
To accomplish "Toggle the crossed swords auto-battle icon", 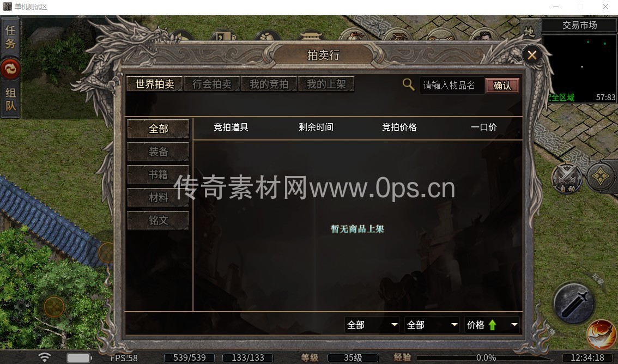I will [x=566, y=178].
